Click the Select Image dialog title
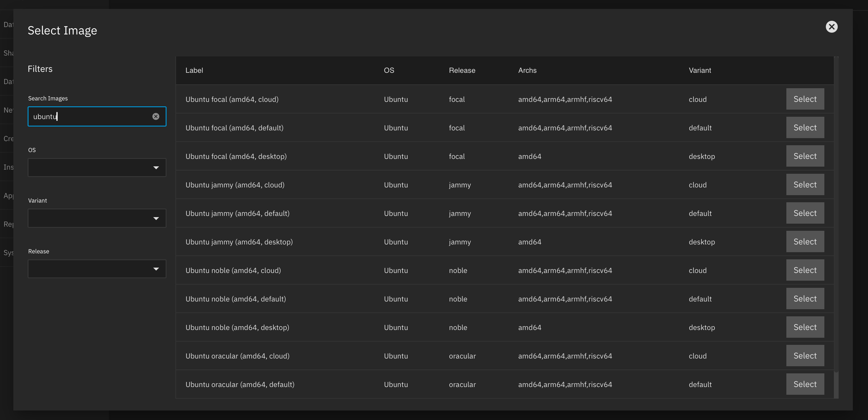Image resolution: width=868 pixels, height=420 pixels. coord(62,30)
